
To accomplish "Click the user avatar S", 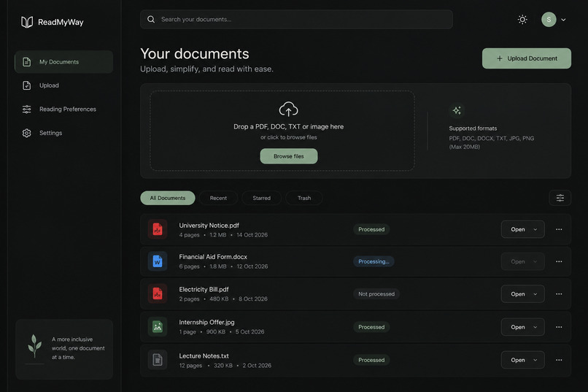I will pos(549,20).
